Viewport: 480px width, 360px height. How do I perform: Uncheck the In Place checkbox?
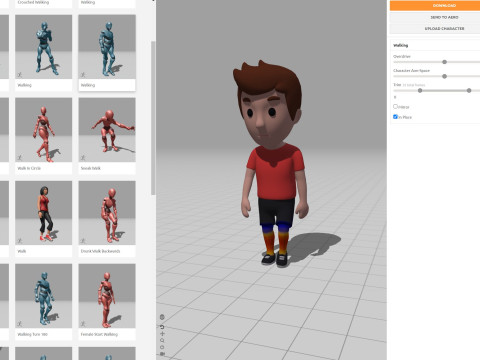point(395,117)
